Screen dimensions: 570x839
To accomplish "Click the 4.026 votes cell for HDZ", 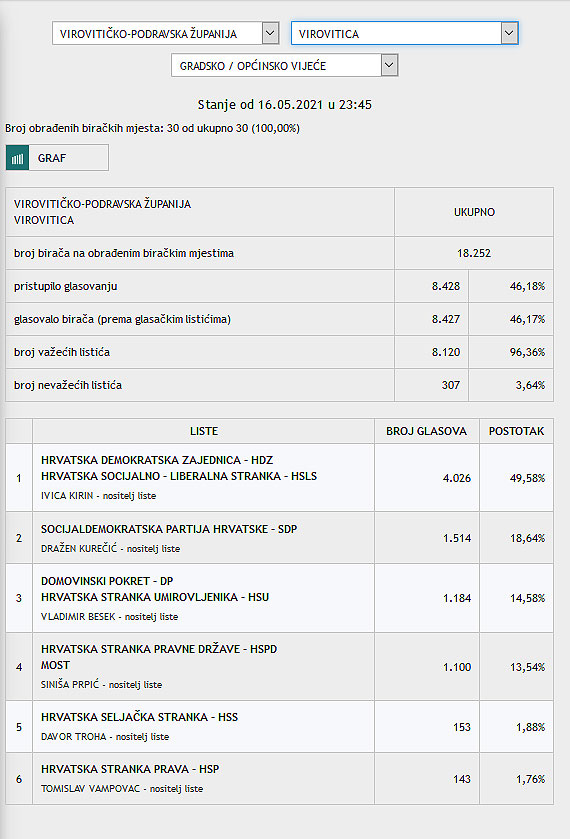I will tap(427, 477).
